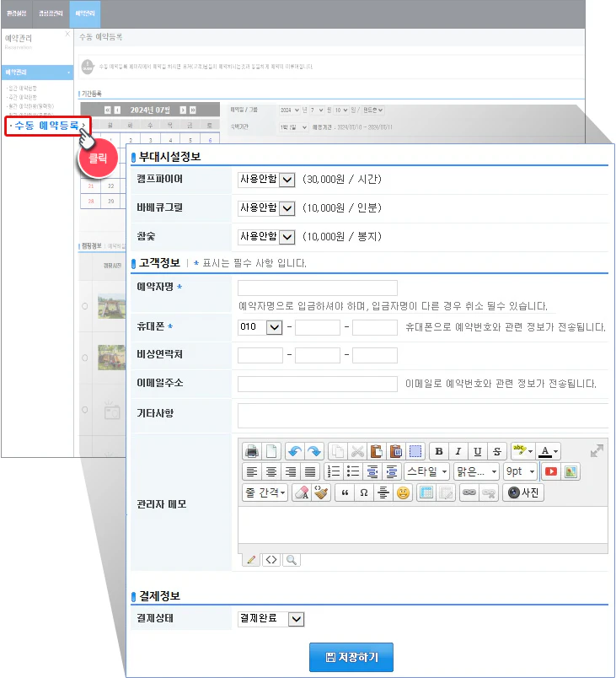This screenshot has width=616, height=678.
Task: Open the 2024 year dropdown
Action: coord(289,110)
